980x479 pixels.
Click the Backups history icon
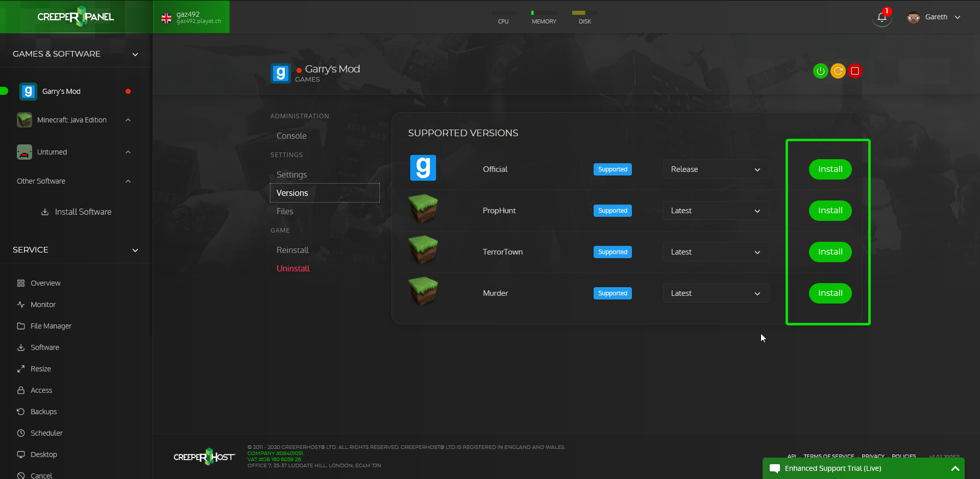pyautogui.click(x=21, y=412)
